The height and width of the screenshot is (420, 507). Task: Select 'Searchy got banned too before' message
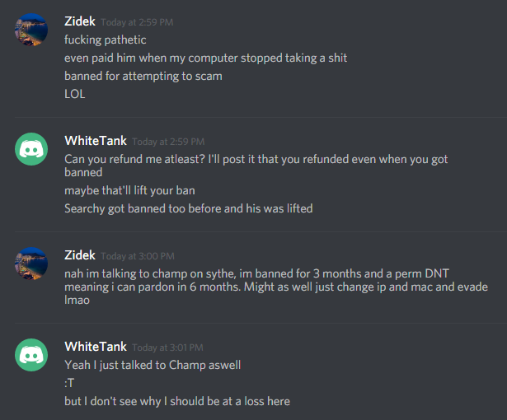(189, 208)
